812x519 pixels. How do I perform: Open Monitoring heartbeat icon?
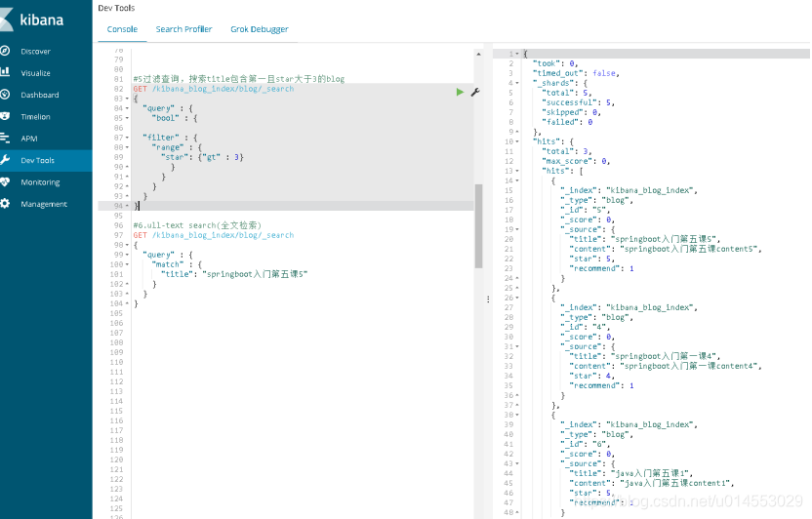(5, 181)
